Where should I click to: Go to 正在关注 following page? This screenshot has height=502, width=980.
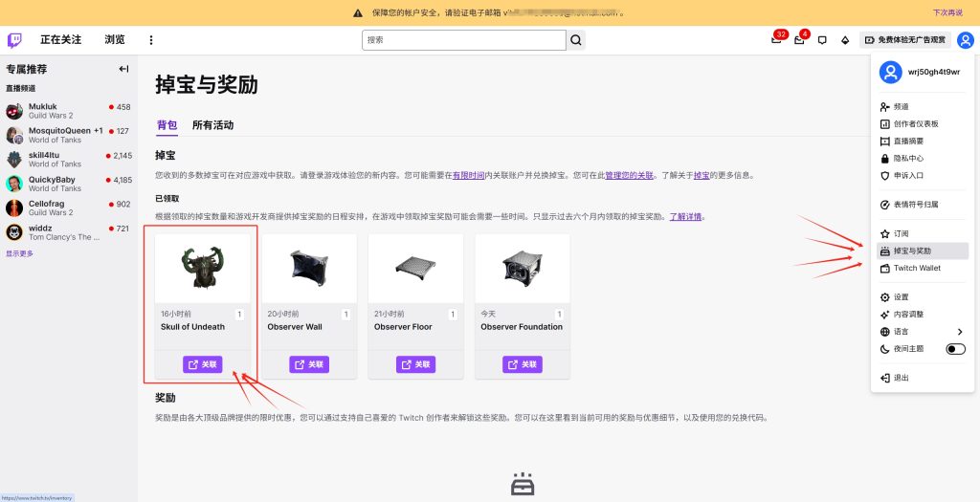(x=60, y=40)
